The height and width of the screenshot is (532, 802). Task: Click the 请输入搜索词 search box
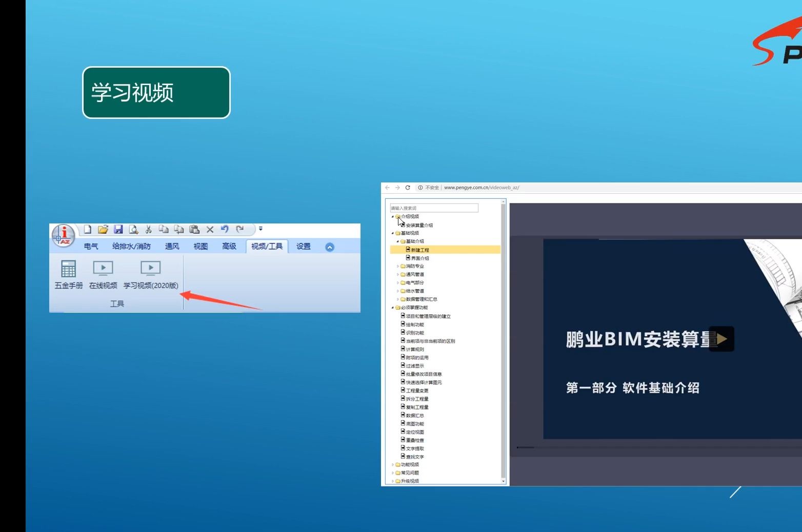(x=433, y=208)
